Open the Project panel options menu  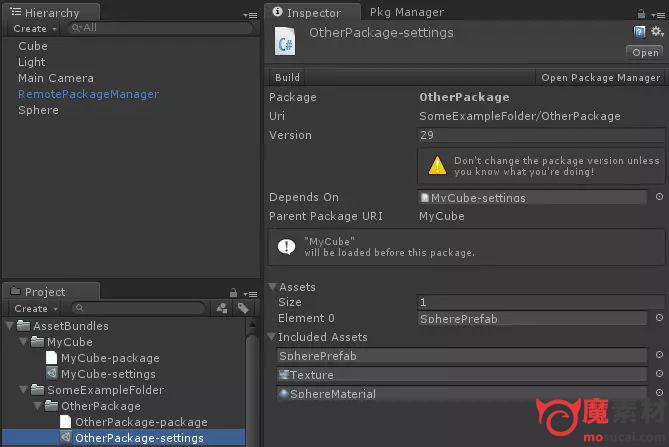pos(250,294)
